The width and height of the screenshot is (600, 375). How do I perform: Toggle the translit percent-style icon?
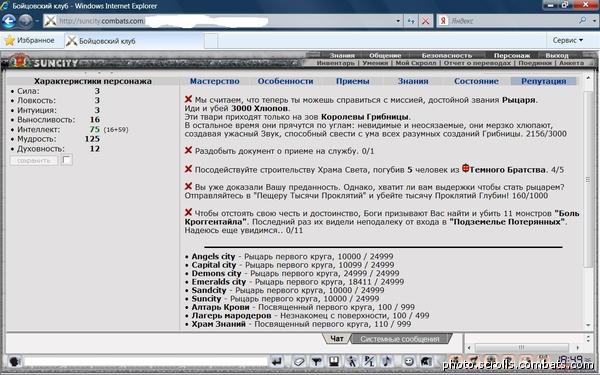click(369, 361)
